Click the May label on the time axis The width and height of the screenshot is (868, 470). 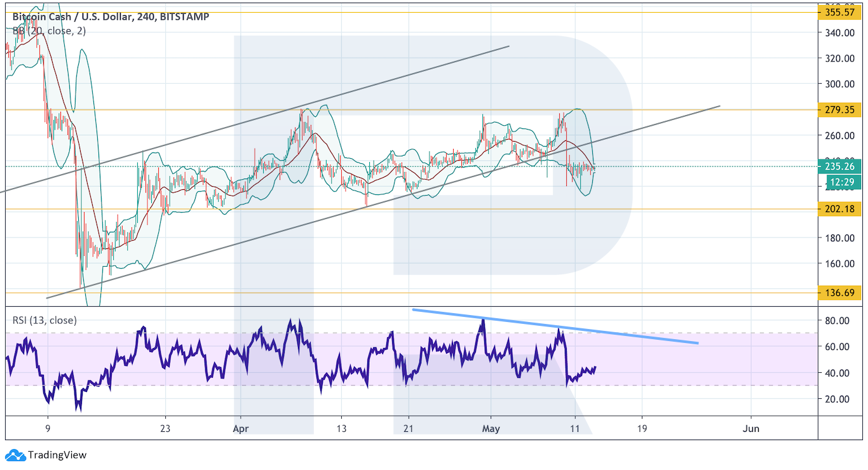(491, 428)
